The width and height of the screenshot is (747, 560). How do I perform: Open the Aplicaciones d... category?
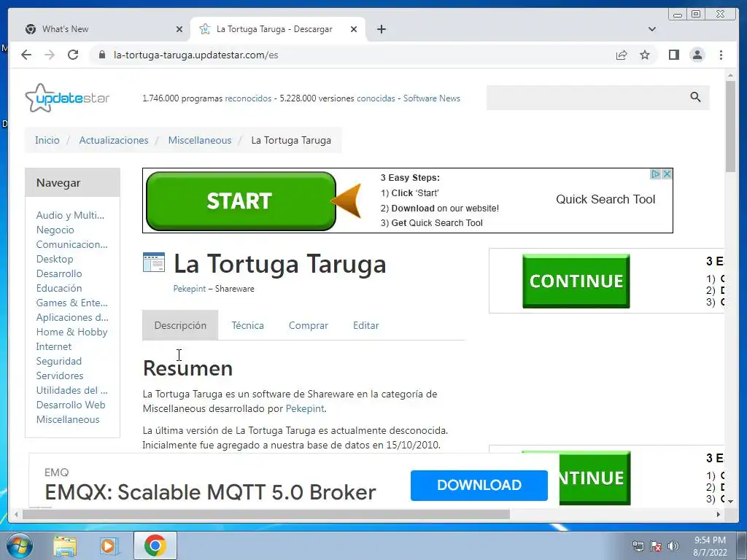point(72,317)
